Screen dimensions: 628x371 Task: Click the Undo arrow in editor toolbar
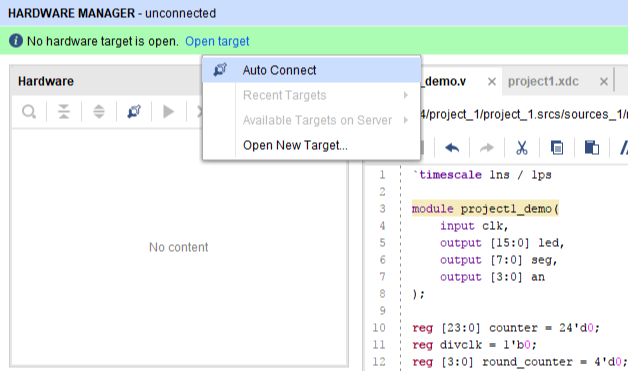(452, 148)
